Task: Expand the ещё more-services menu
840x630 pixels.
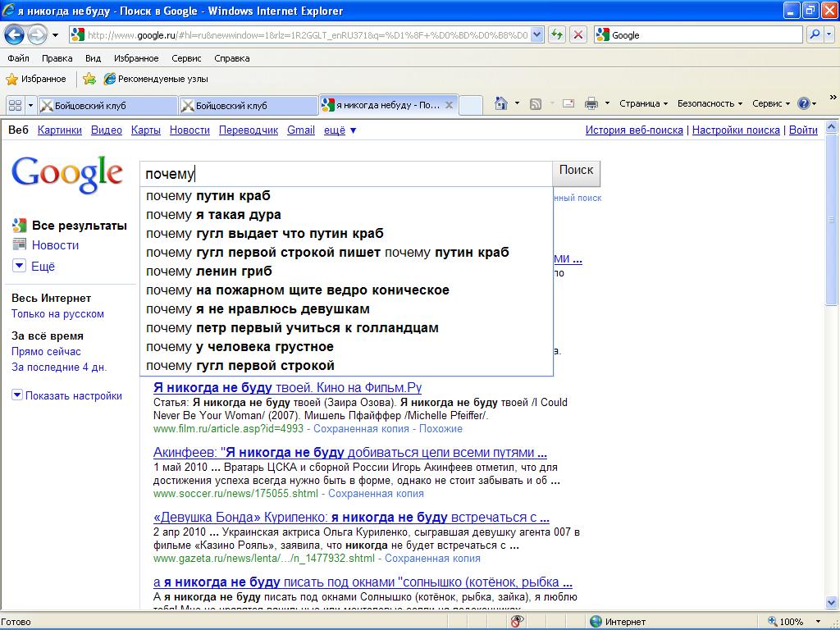Action: tap(340, 130)
